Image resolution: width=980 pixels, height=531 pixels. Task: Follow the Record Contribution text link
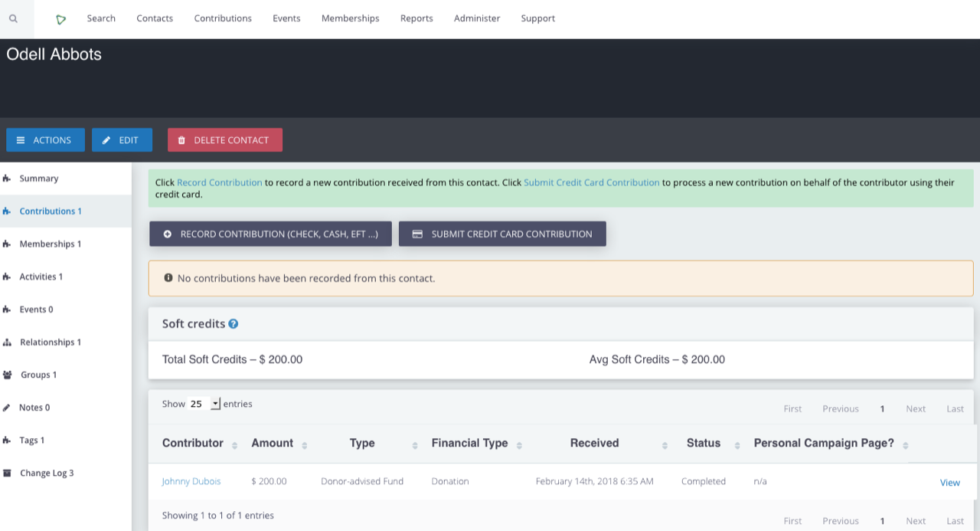[220, 182]
